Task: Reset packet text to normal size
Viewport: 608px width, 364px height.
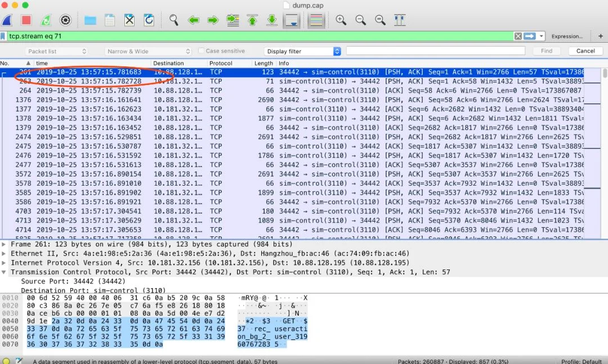Action: click(x=381, y=20)
